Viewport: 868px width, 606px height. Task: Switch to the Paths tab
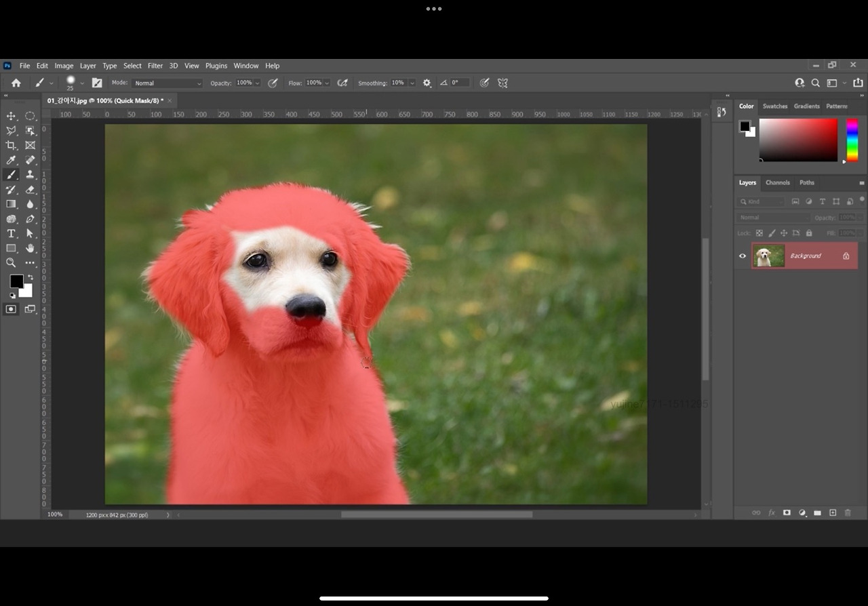[x=806, y=182]
